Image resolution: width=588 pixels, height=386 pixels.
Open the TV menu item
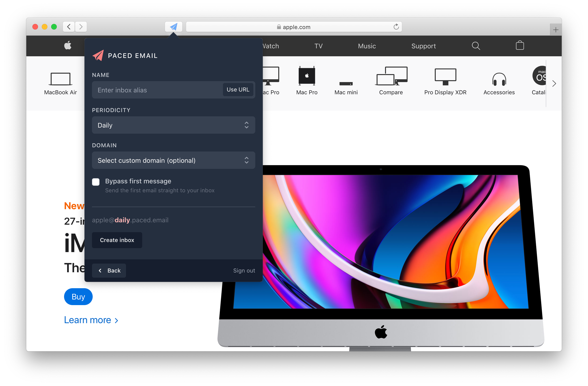(318, 46)
